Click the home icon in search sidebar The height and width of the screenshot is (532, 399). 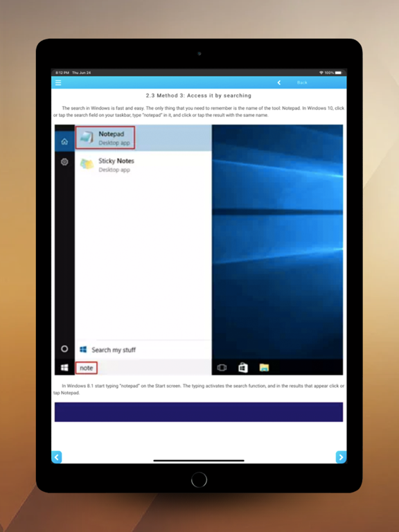(64, 141)
